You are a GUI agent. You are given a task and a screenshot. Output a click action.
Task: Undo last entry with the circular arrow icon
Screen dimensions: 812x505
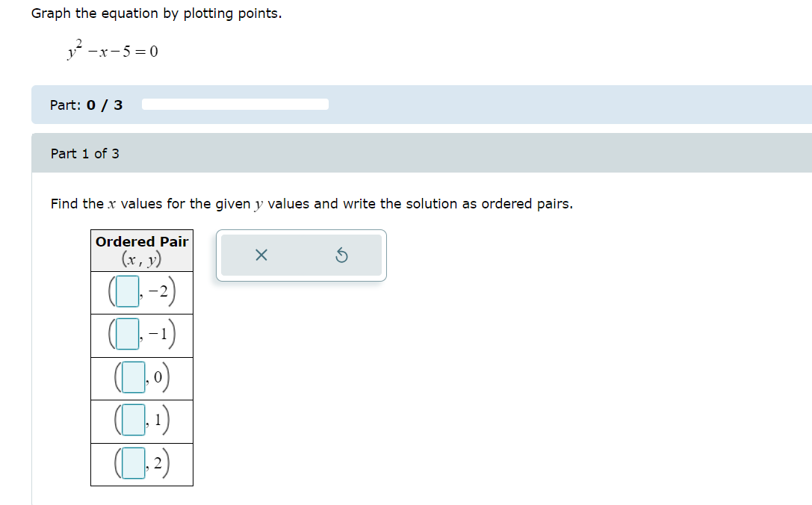(x=342, y=255)
